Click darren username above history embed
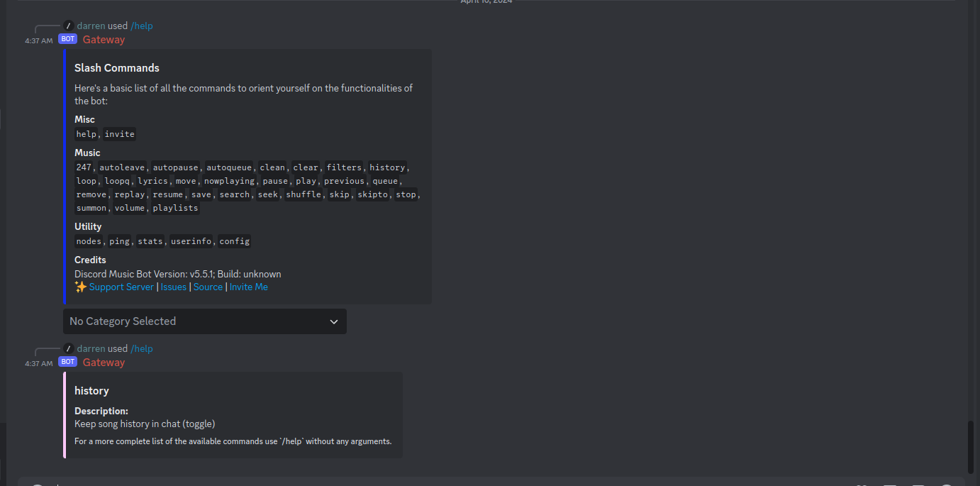The width and height of the screenshot is (980, 486). coord(91,348)
